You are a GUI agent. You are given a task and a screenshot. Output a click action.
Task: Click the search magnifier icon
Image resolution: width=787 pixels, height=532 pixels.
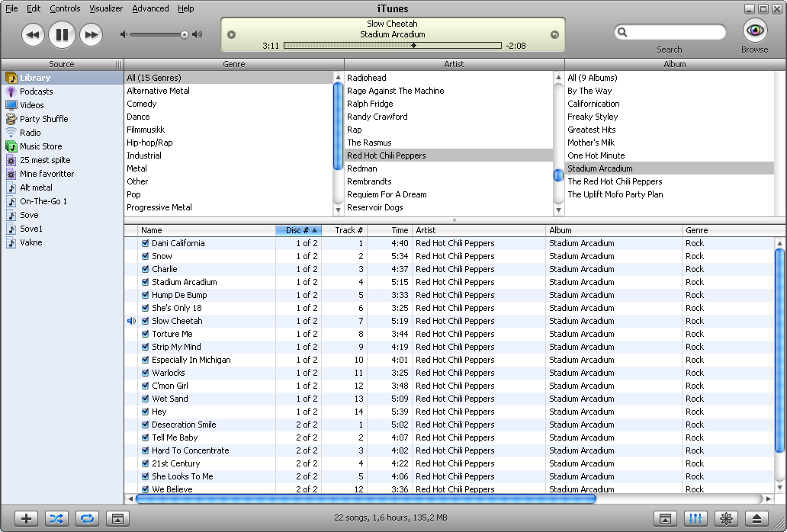(x=622, y=32)
